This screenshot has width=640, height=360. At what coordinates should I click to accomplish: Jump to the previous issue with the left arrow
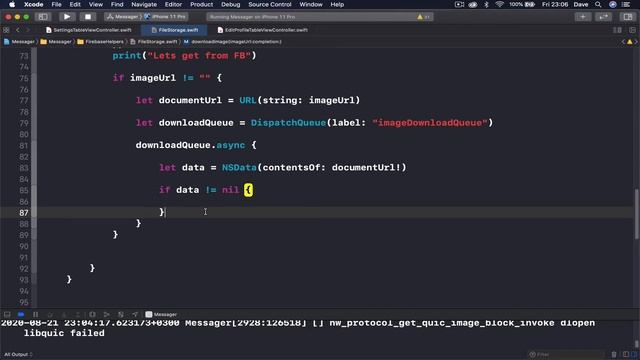click(x=623, y=42)
